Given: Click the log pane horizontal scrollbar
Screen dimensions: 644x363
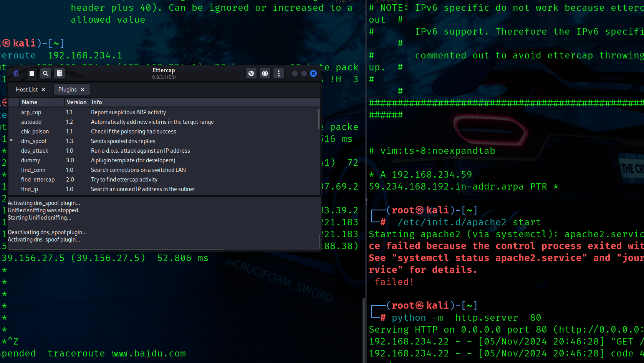Looking at the screenshot, I should click(116, 249).
